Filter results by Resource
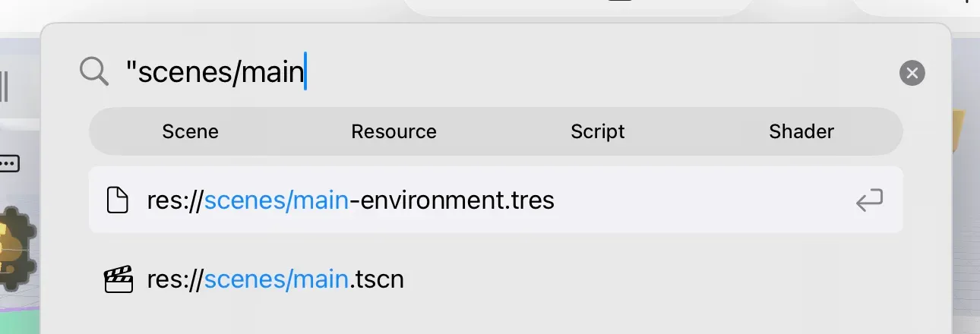Viewport: 980px width, 334px height. pyautogui.click(x=394, y=131)
